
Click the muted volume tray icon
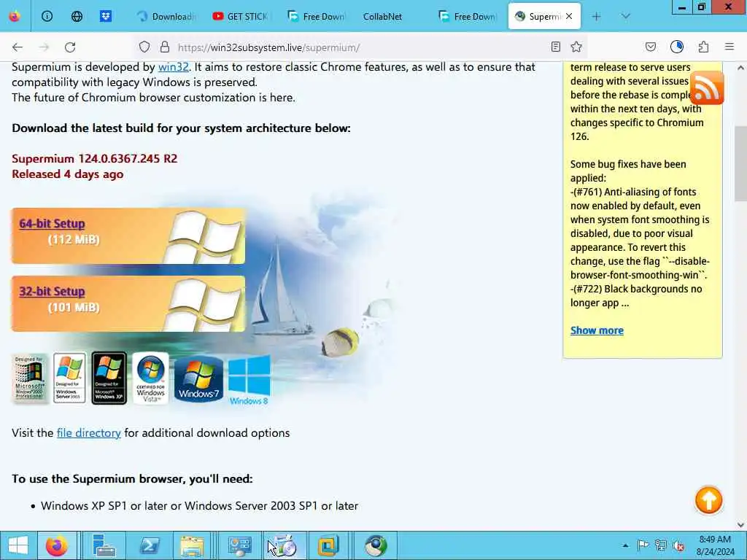click(678, 545)
